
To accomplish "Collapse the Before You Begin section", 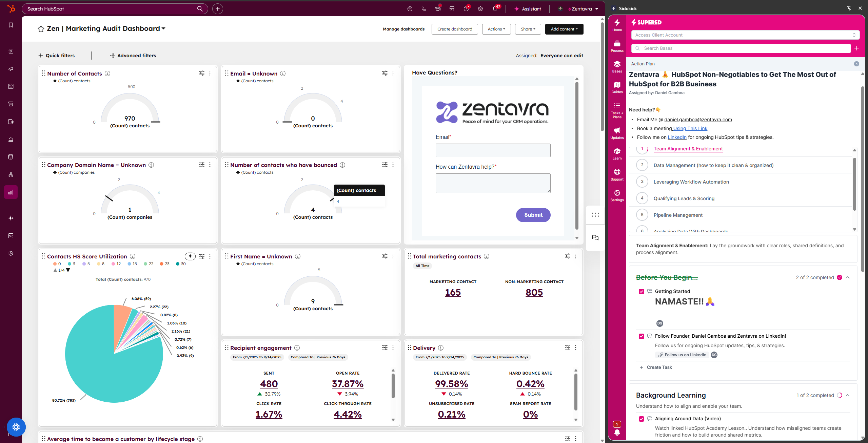I will (x=848, y=277).
